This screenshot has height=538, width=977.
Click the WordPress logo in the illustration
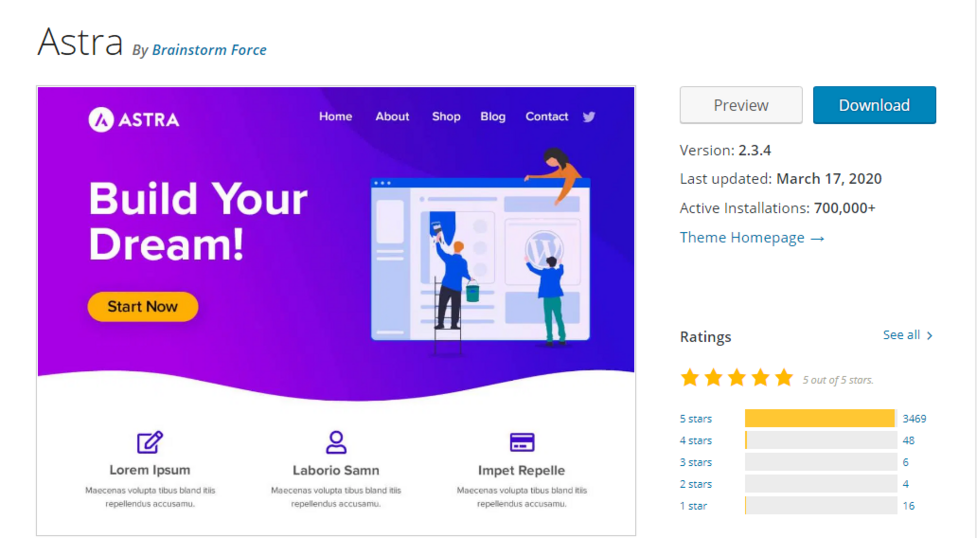(545, 247)
